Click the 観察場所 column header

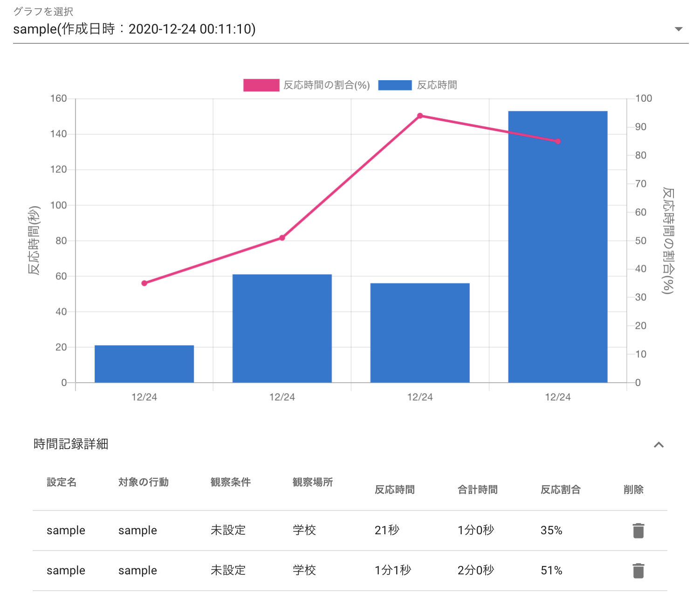pos(313,482)
